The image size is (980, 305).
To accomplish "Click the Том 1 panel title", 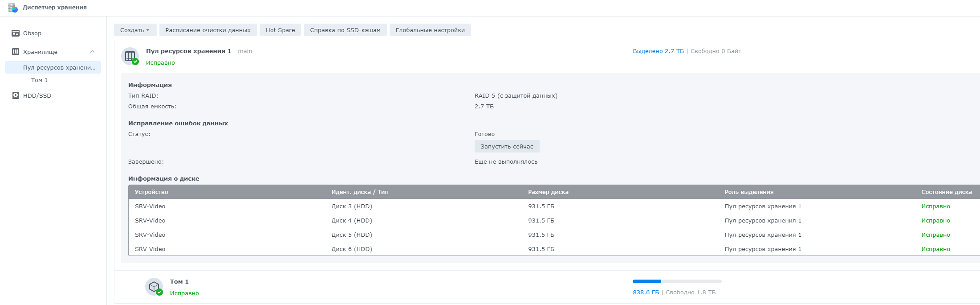I will 179,282.
